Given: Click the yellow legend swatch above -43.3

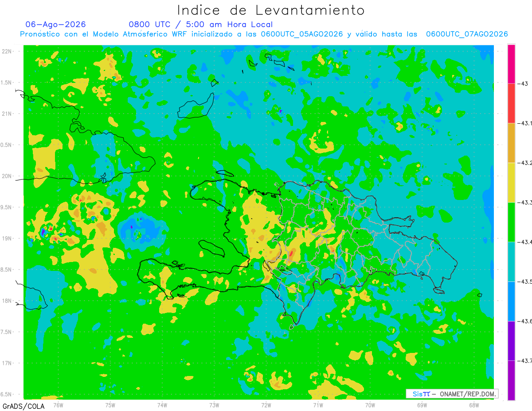Looking at the screenshot, I should [x=511, y=182].
